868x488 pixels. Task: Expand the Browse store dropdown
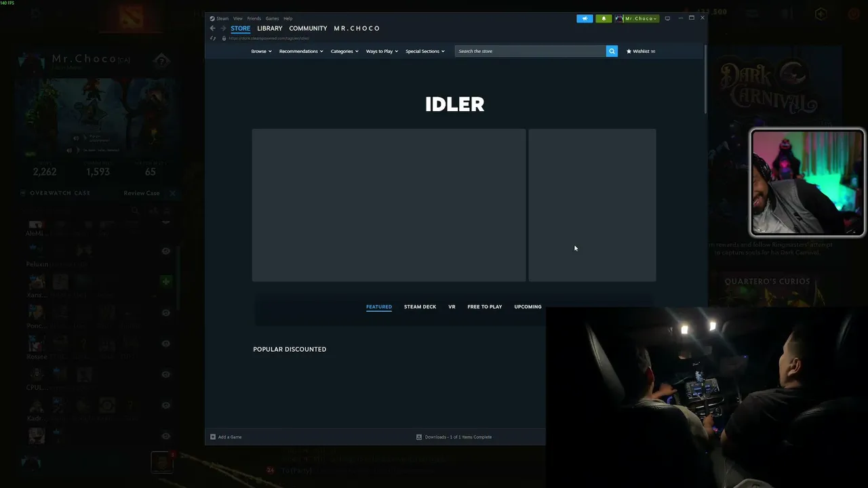point(261,52)
